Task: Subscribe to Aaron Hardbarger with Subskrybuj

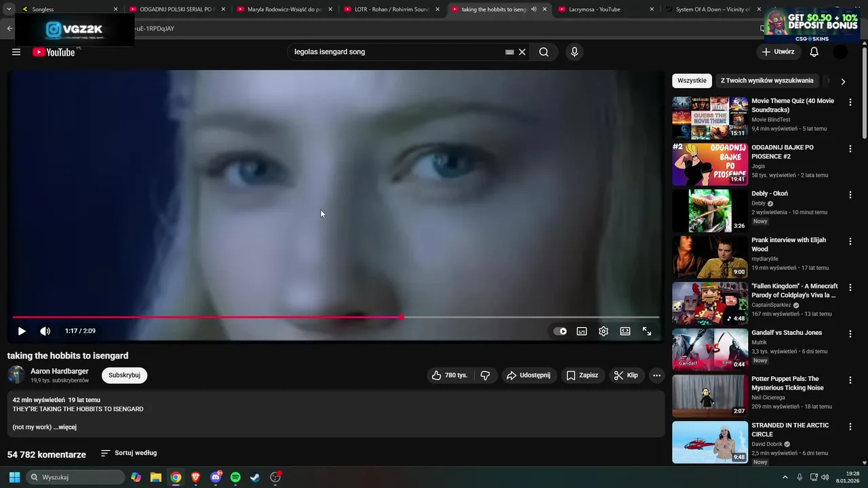Action: (124, 375)
